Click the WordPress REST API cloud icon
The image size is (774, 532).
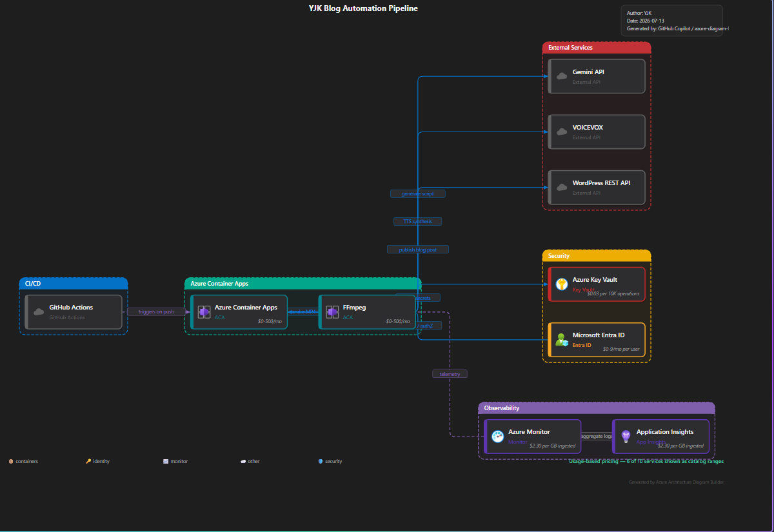click(x=562, y=187)
